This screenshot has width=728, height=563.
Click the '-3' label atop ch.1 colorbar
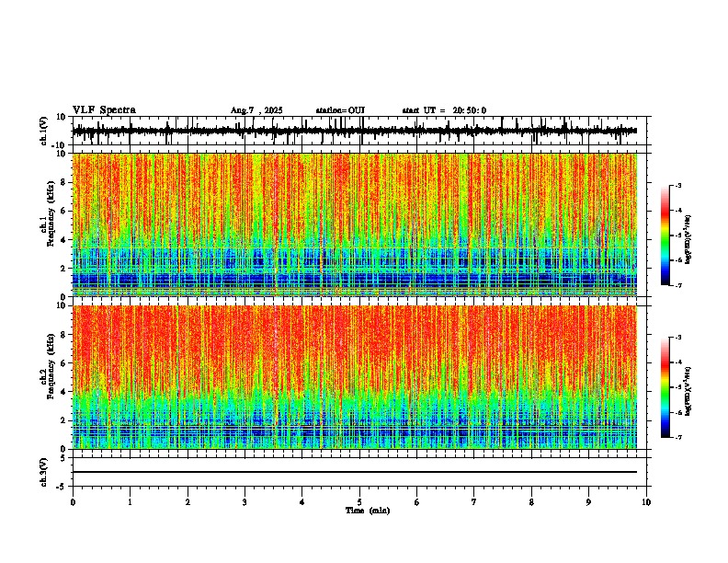678,185
